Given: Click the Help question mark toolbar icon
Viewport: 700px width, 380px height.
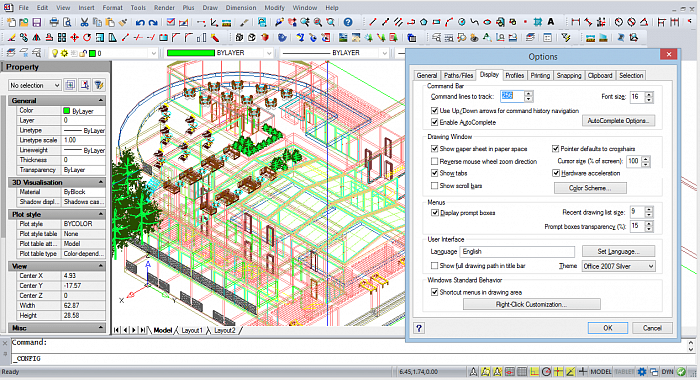Looking at the screenshot, I should point(348,22).
